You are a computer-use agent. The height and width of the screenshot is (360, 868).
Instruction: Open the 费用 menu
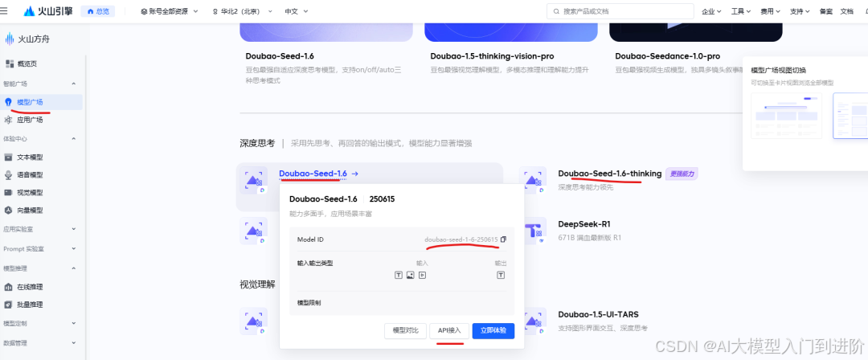pos(770,11)
